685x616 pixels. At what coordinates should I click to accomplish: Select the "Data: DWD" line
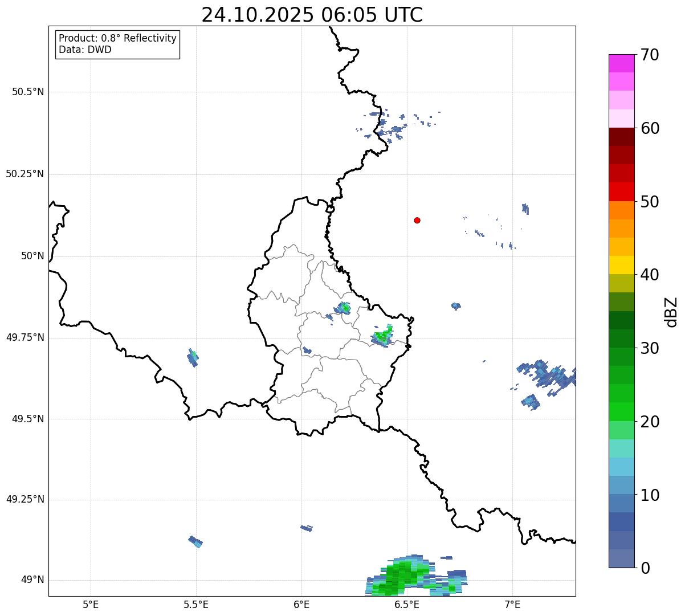point(85,50)
